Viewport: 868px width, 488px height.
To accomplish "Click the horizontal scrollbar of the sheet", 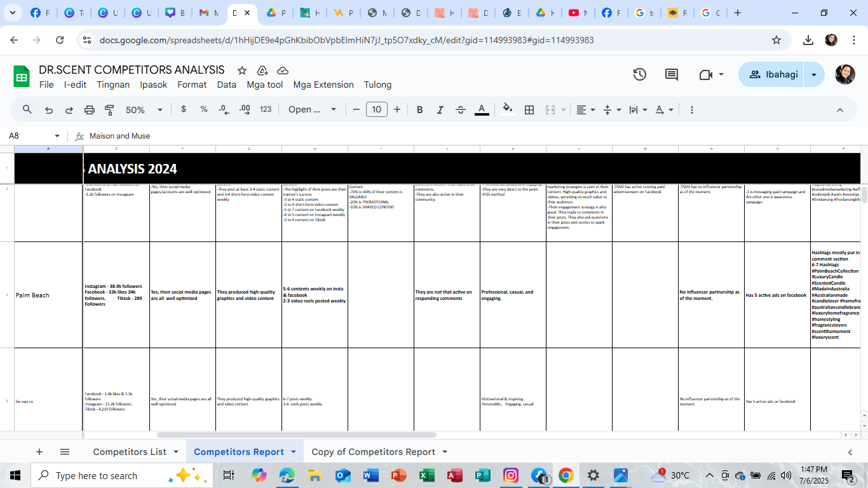I will tap(297, 435).
